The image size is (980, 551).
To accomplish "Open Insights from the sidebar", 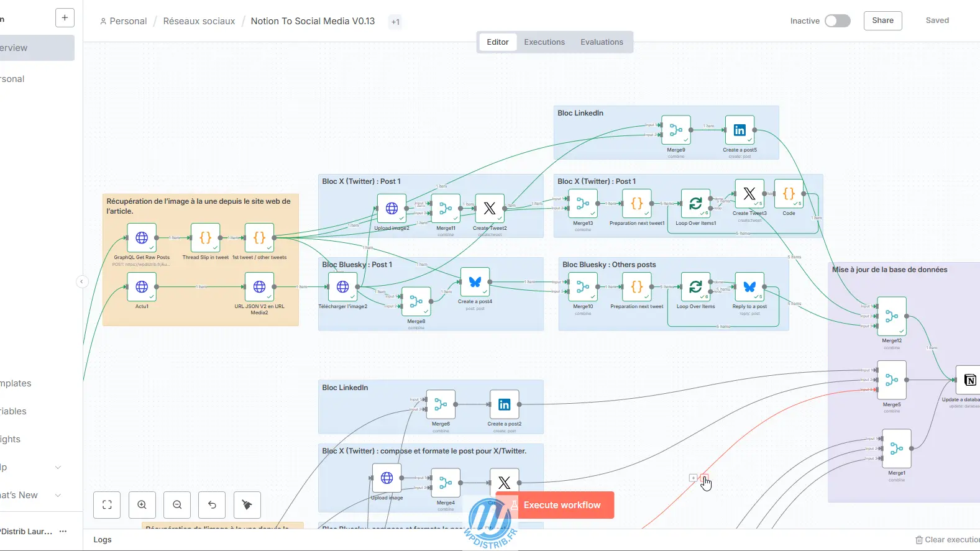I will coord(37,439).
